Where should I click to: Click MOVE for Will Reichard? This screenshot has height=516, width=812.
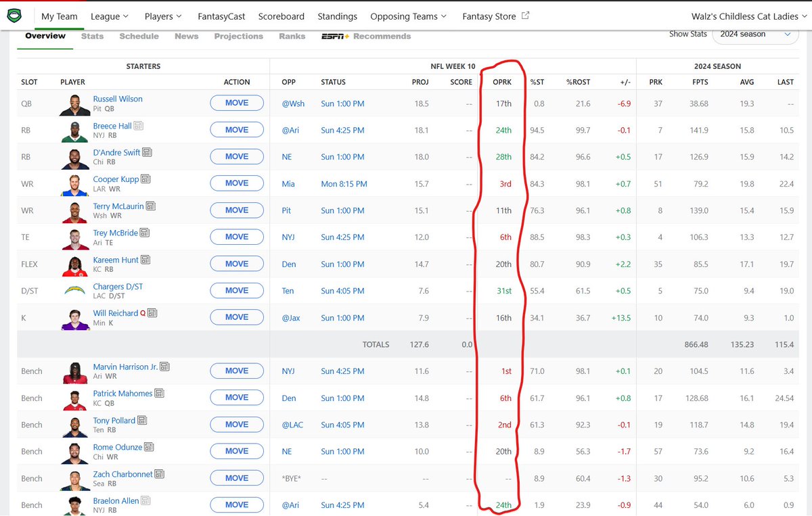coord(237,317)
